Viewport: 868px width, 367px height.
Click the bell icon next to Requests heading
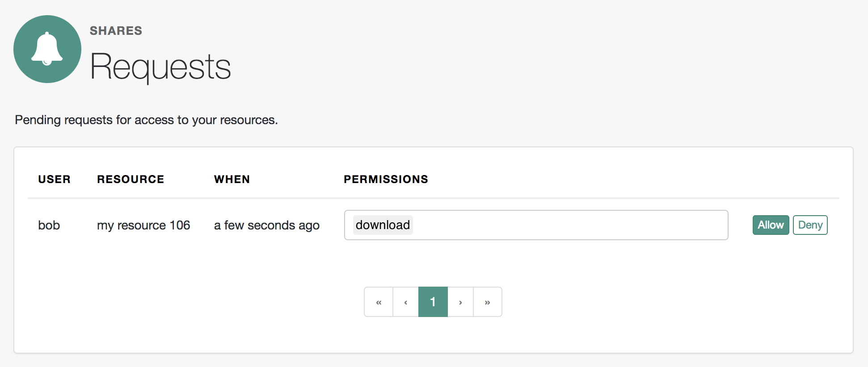click(x=47, y=49)
